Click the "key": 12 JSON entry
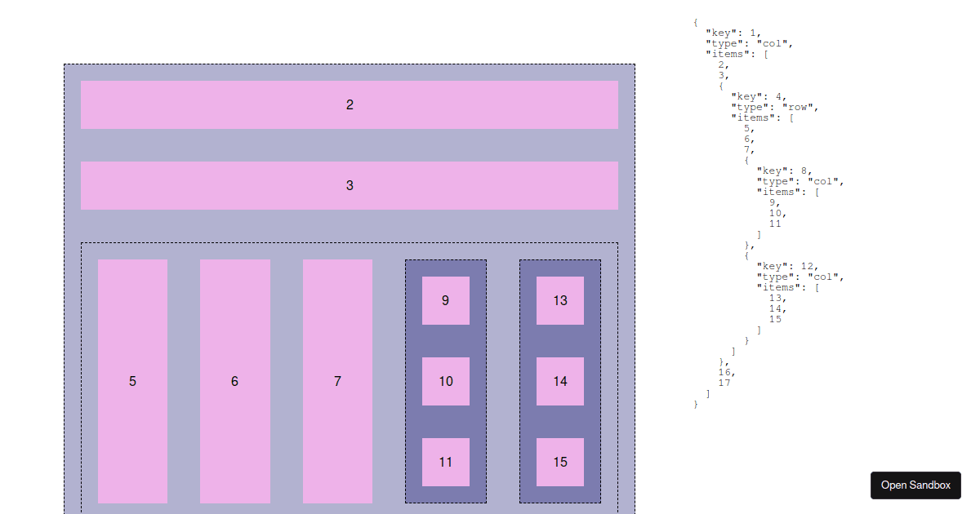This screenshot has width=980, height=514. click(787, 266)
